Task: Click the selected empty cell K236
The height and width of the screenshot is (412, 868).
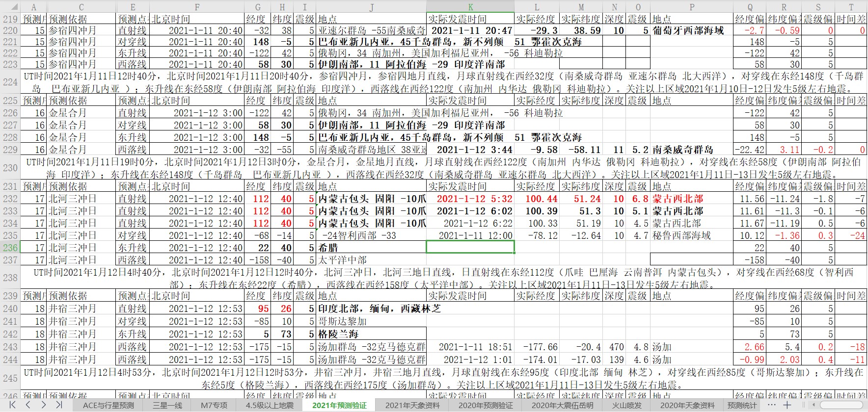Action: click(470, 248)
